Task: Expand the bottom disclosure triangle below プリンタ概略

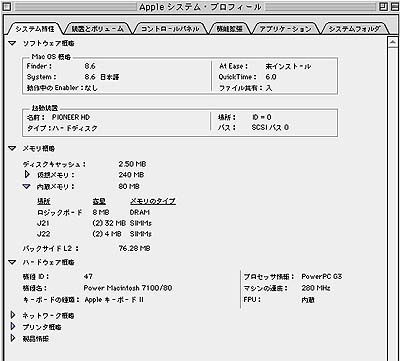Action: 13,338
